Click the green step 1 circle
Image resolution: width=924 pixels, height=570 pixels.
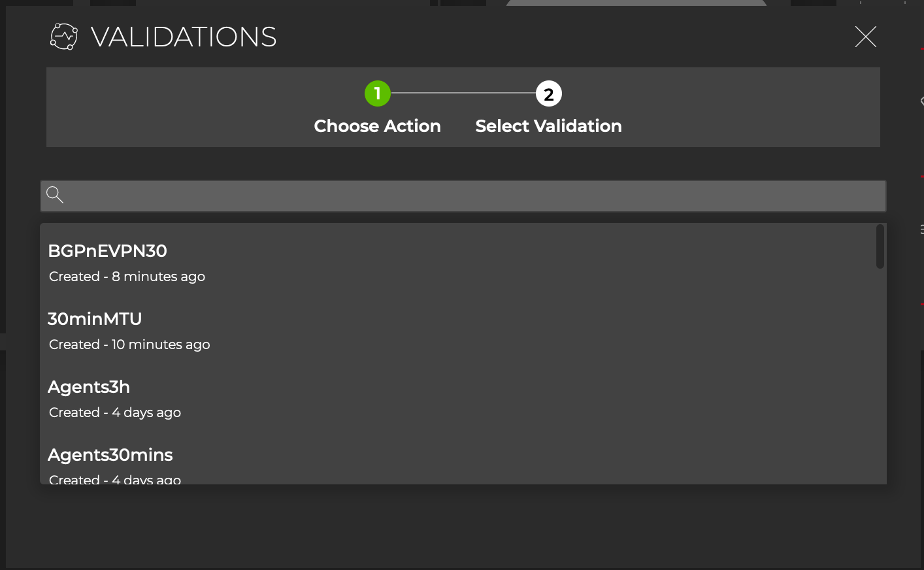click(x=378, y=94)
